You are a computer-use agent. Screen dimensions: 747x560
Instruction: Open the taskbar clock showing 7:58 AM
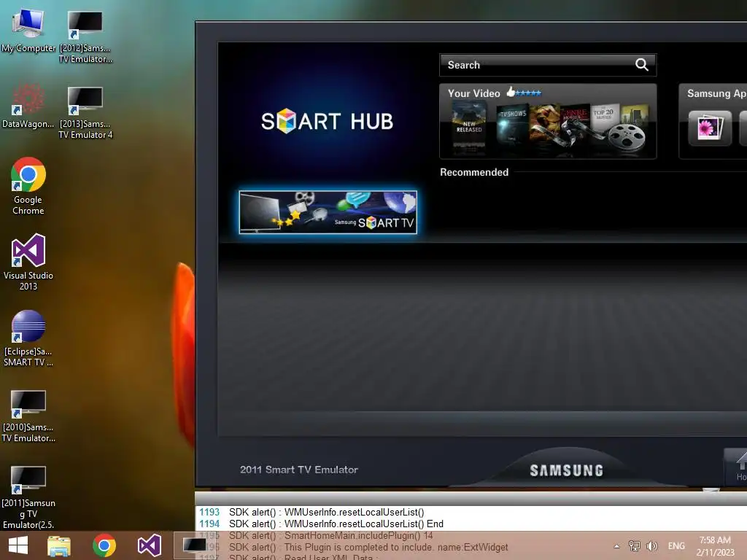pyautogui.click(x=715, y=546)
